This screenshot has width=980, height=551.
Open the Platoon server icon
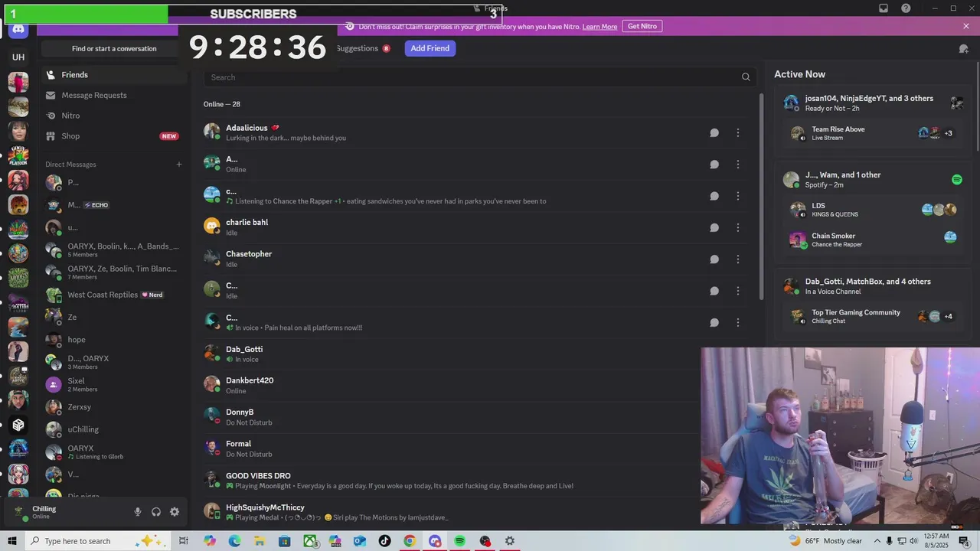click(18, 156)
